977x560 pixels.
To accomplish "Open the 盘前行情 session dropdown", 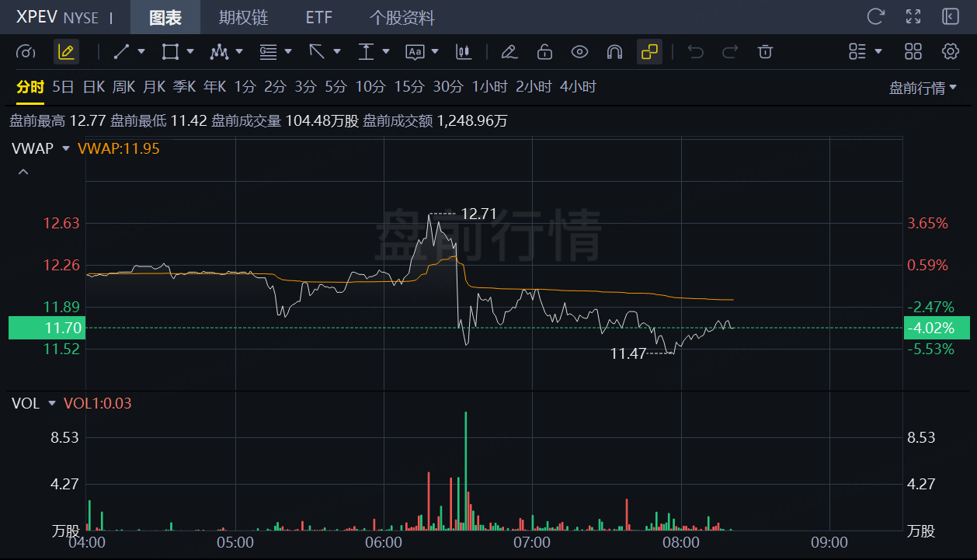I will point(923,88).
